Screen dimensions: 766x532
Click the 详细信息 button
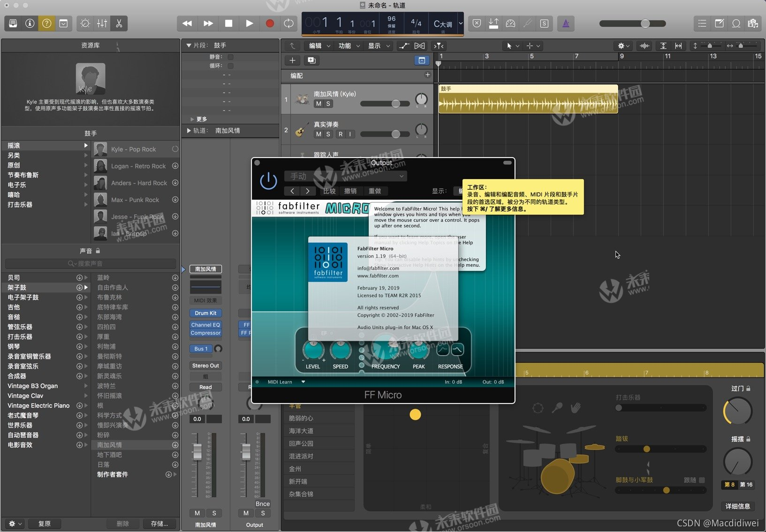(x=738, y=506)
